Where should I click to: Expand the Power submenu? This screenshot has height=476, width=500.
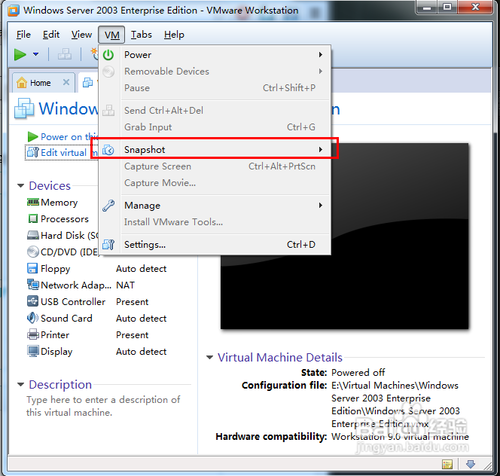pos(215,55)
